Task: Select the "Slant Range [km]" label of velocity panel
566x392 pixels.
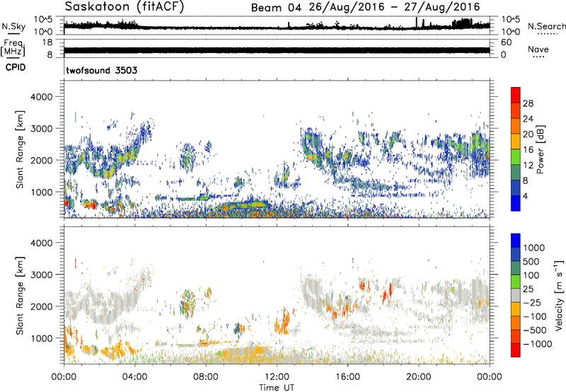Action: pyautogui.click(x=20, y=296)
